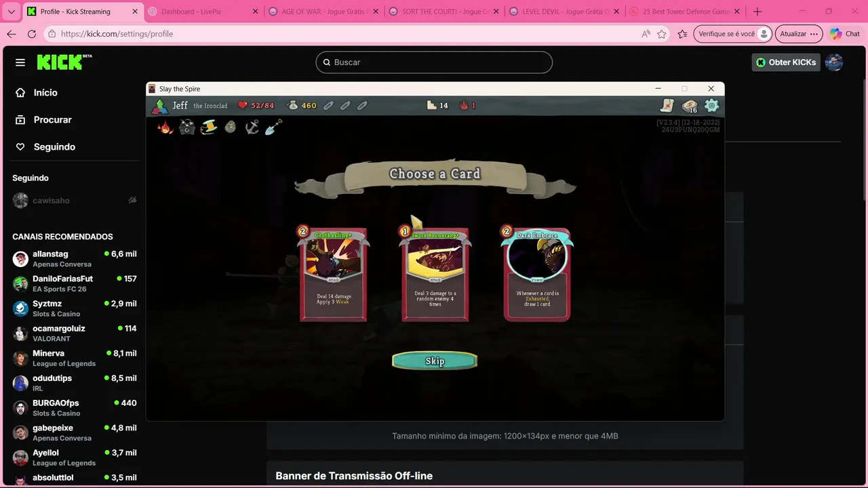Reload the Kick page
Image resolution: width=868 pixels, height=488 pixels.
point(32,34)
